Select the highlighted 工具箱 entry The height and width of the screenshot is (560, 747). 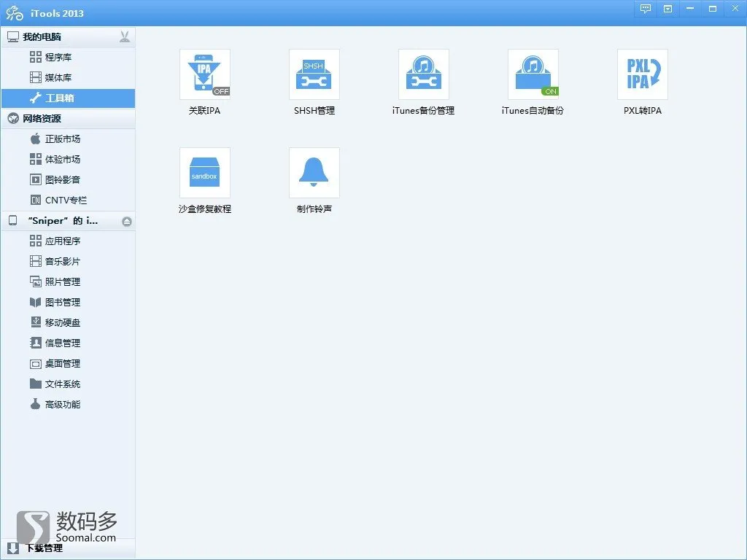(x=68, y=98)
